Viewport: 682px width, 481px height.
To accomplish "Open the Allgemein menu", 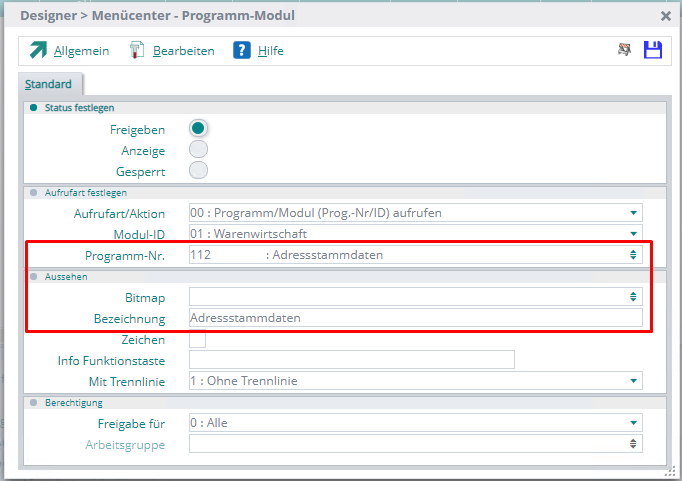I will (x=81, y=51).
